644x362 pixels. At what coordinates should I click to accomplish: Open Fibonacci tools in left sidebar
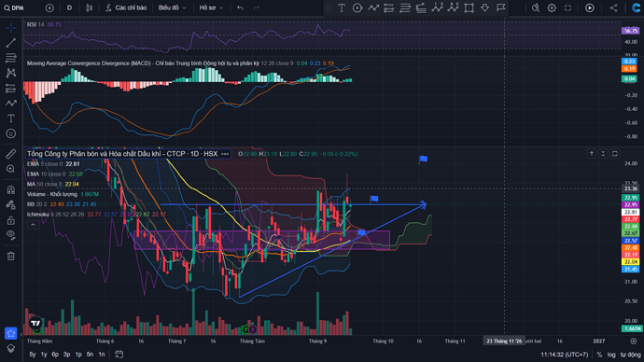coord(11,58)
